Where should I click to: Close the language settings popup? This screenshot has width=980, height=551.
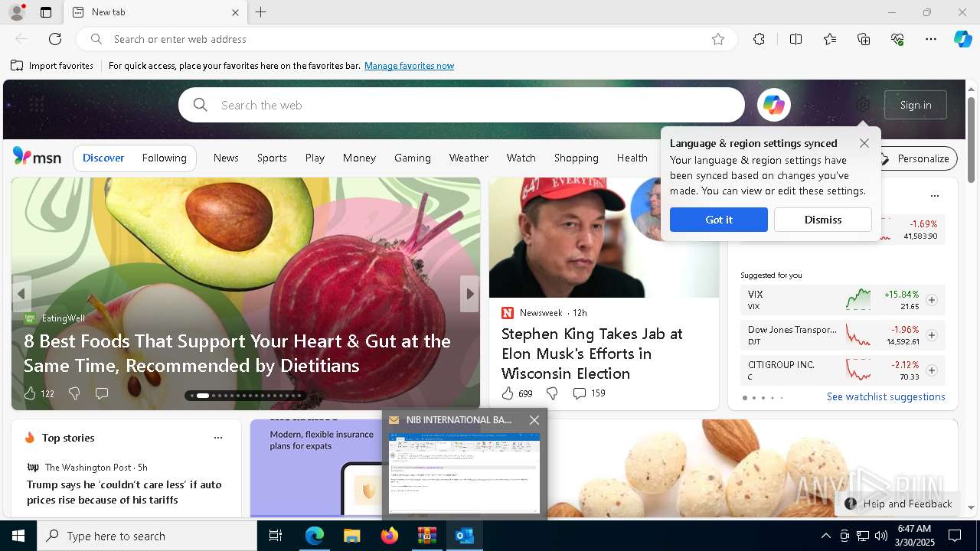point(864,143)
